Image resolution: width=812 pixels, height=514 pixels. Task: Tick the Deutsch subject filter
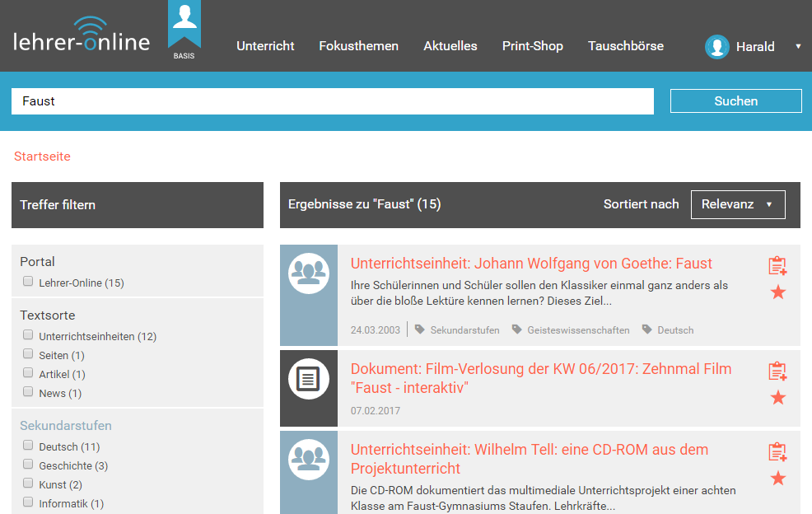(x=28, y=446)
